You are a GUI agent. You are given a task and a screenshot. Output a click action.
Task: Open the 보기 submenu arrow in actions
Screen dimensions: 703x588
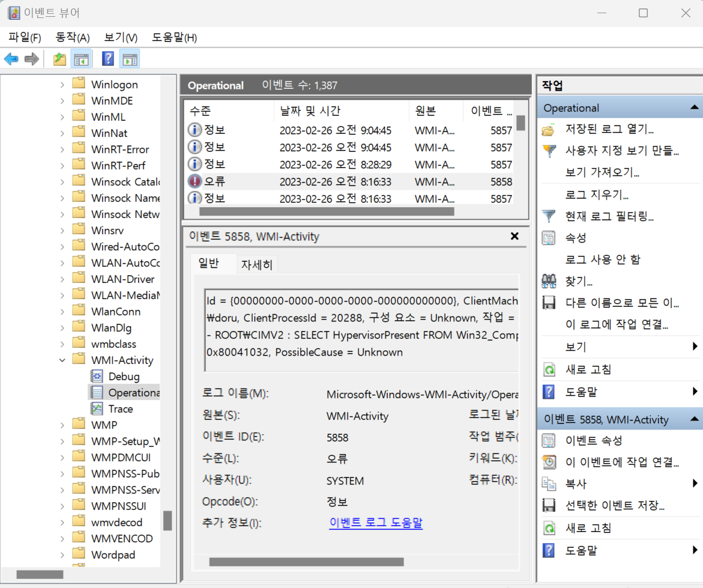pos(695,346)
